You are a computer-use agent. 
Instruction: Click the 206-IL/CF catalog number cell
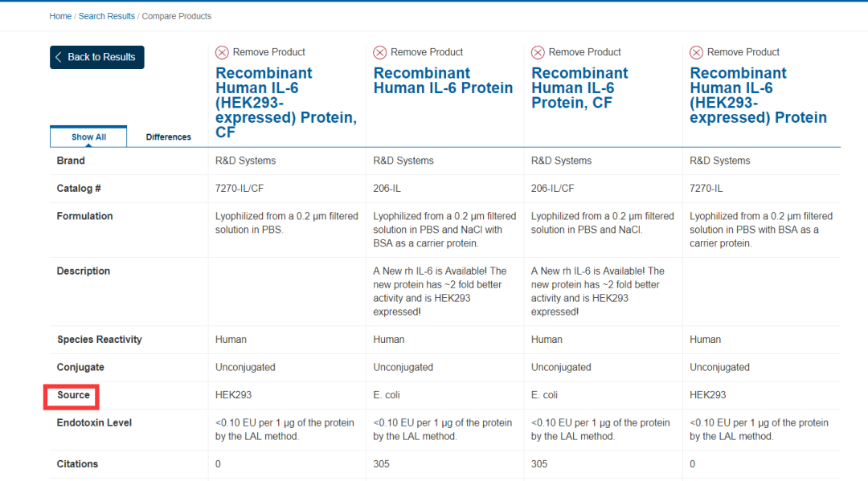pos(552,189)
